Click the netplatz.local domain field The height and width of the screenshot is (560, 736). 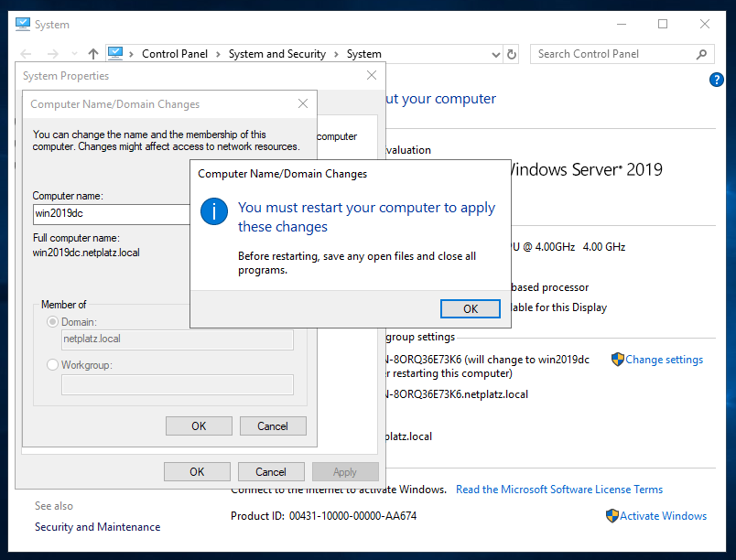click(178, 339)
